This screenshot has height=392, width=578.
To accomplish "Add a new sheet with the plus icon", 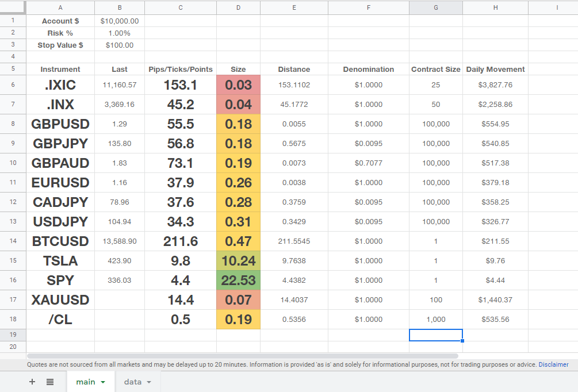I will click(x=32, y=382).
